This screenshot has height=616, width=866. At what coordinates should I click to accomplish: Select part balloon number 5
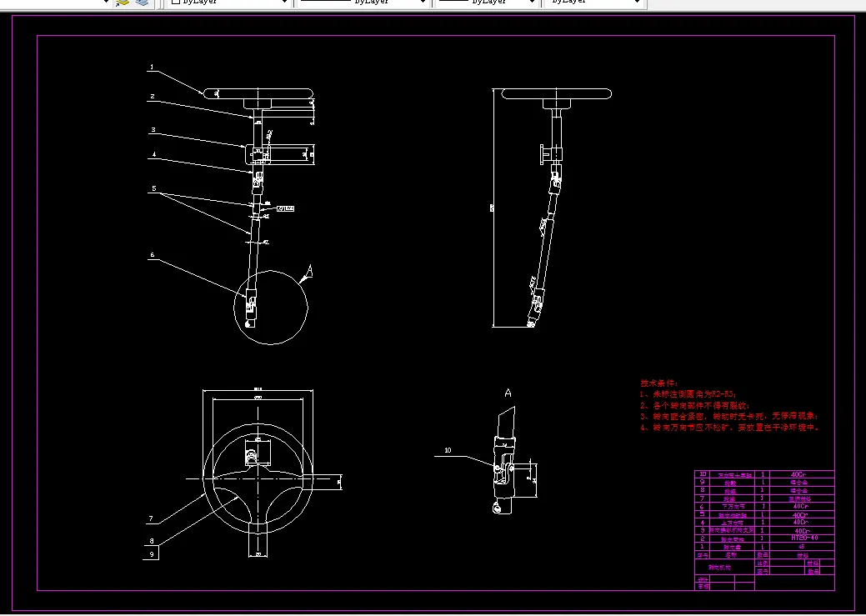coord(154,188)
